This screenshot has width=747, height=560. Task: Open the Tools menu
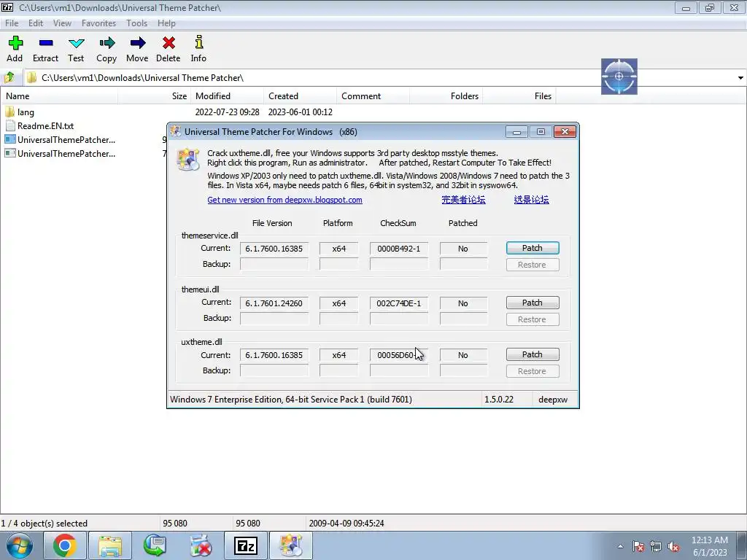(x=136, y=23)
